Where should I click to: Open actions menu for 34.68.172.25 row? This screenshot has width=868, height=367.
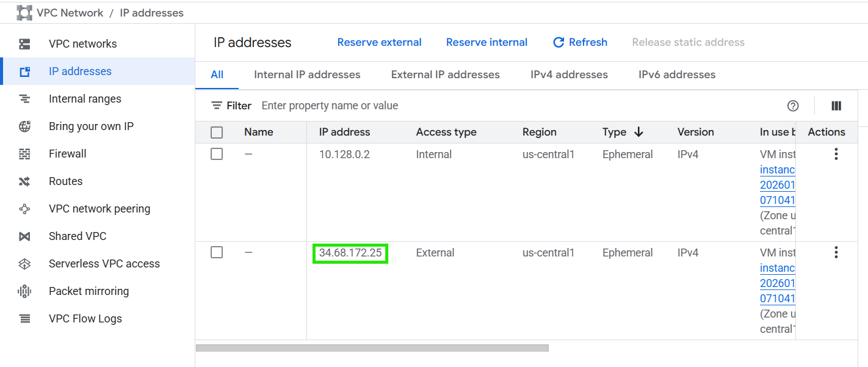click(x=836, y=252)
